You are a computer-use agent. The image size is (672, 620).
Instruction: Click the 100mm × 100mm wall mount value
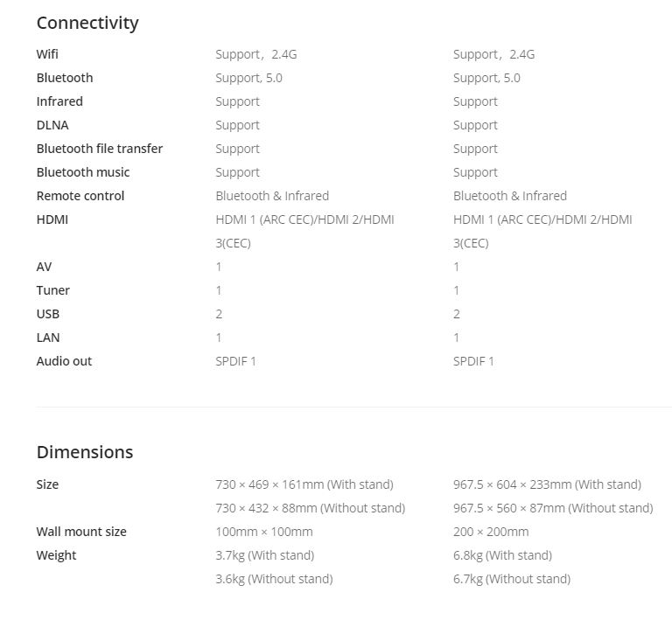pyautogui.click(x=264, y=532)
